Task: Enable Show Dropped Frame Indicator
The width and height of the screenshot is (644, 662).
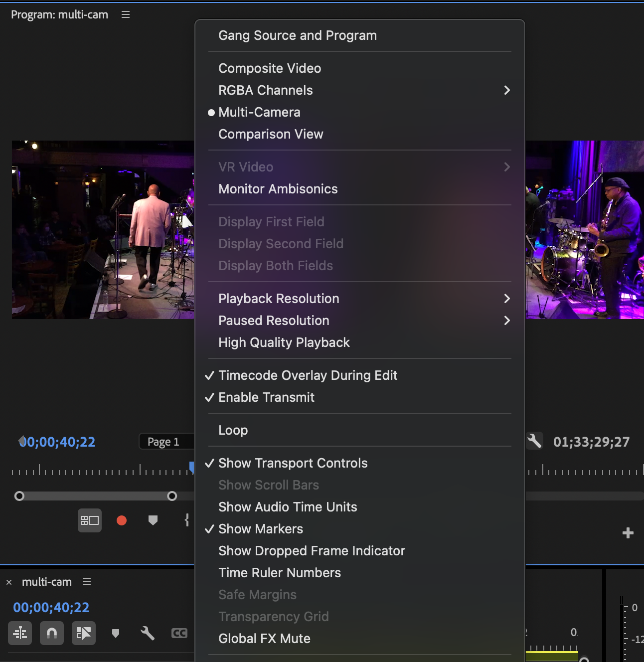Action: pyautogui.click(x=312, y=551)
